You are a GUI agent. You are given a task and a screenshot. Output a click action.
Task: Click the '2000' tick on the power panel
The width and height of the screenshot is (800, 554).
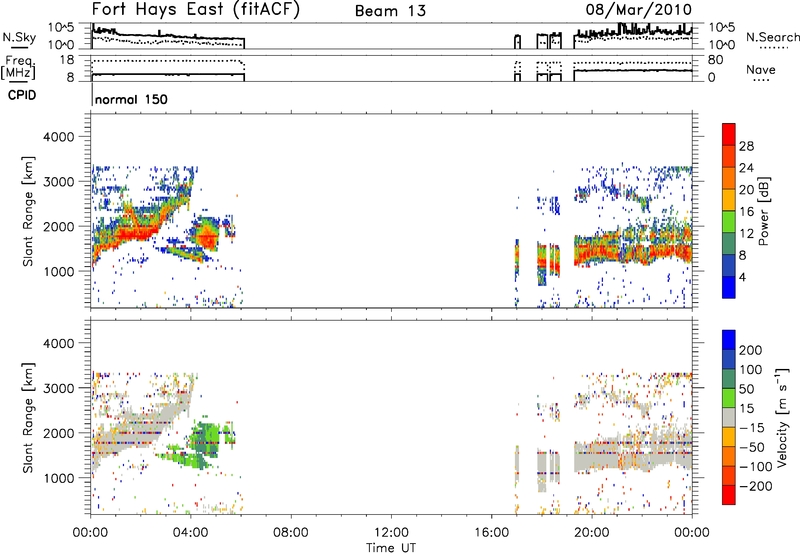pyautogui.click(x=58, y=226)
